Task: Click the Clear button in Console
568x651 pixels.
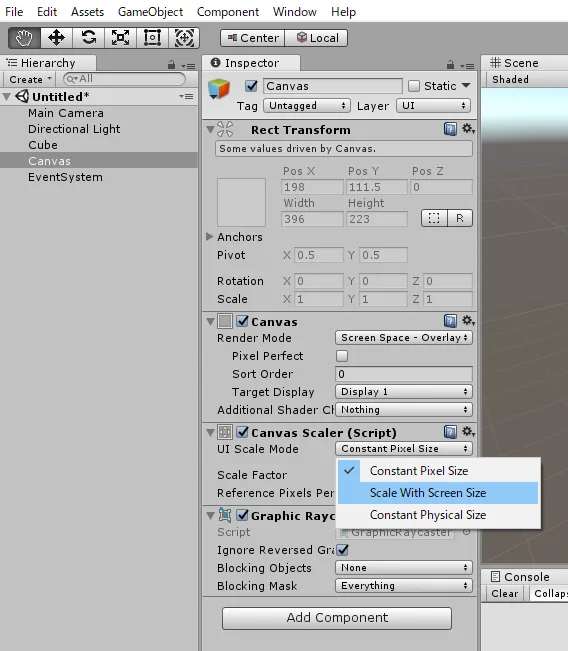Action: (x=504, y=593)
